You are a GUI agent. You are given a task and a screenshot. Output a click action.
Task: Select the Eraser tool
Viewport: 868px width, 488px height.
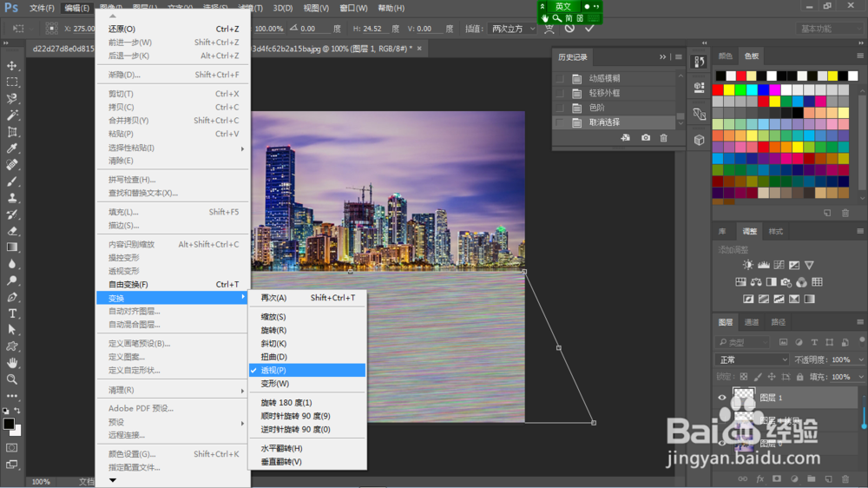click(x=11, y=231)
